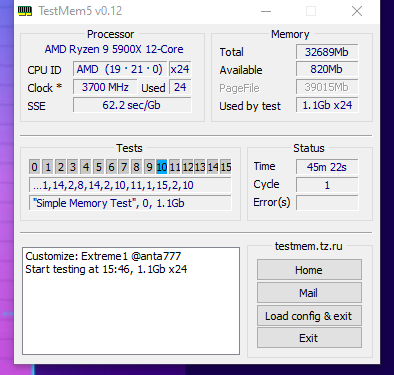The width and height of the screenshot is (394, 375).
Task: Click the Time value 45m 22s
Action: tap(327, 167)
